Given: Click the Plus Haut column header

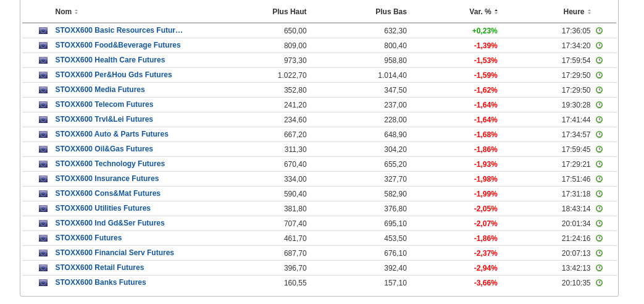Looking at the screenshot, I should [289, 12].
